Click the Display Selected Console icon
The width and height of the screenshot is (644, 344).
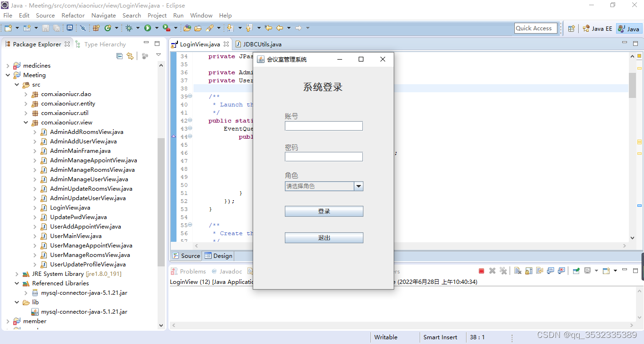click(x=587, y=271)
